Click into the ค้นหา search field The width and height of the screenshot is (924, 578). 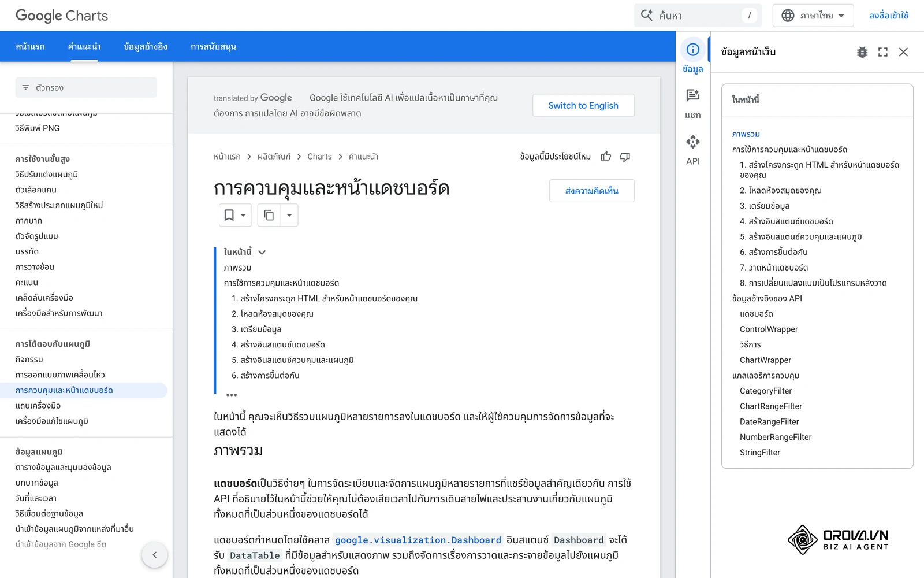click(x=698, y=16)
